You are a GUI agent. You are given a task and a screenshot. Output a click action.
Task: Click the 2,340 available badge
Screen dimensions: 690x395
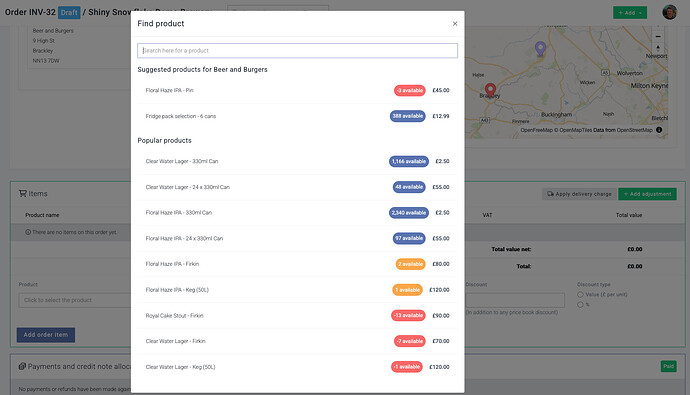(x=408, y=213)
